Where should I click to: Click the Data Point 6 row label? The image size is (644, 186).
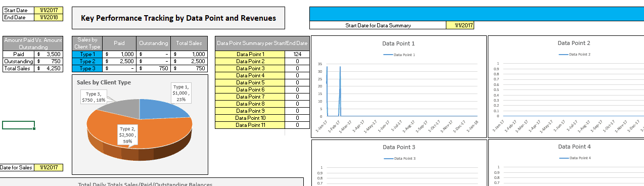tap(250, 89)
